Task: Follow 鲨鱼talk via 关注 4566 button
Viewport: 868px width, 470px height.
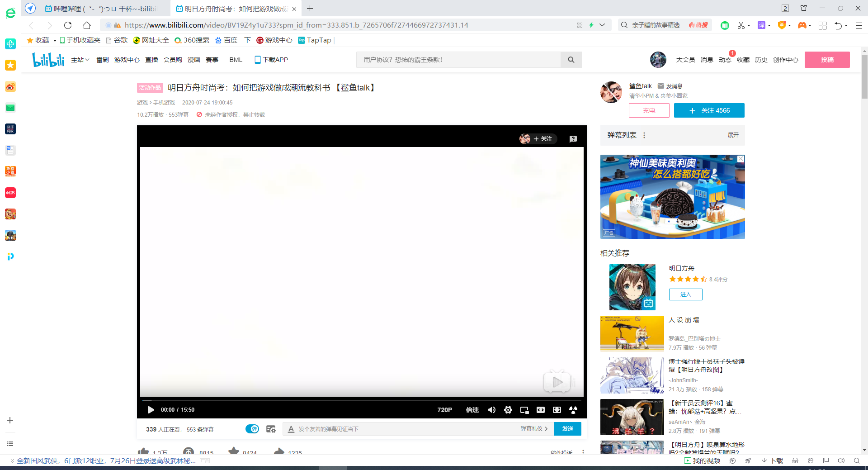Action: [709, 110]
